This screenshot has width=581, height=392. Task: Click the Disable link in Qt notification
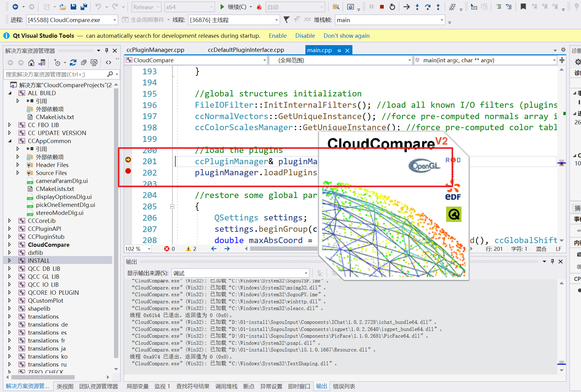pyautogui.click(x=305, y=36)
